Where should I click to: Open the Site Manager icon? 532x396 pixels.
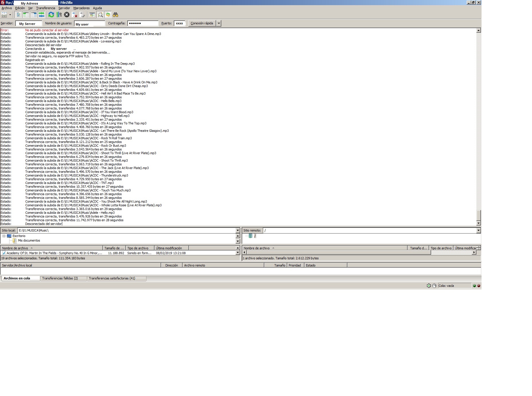coord(4,15)
